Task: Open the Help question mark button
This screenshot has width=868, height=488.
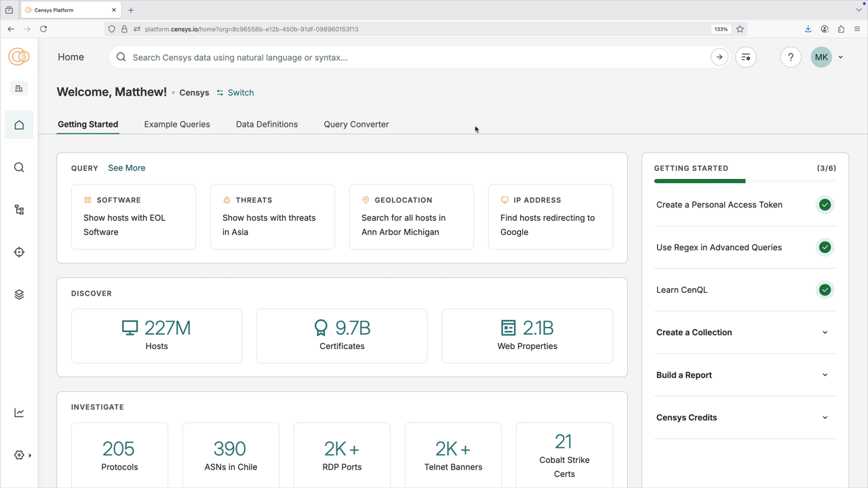Action: [x=791, y=58]
